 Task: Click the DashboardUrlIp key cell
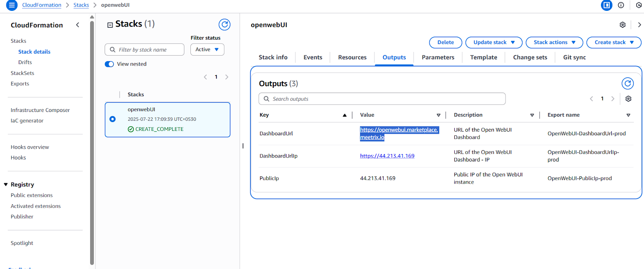point(279,156)
